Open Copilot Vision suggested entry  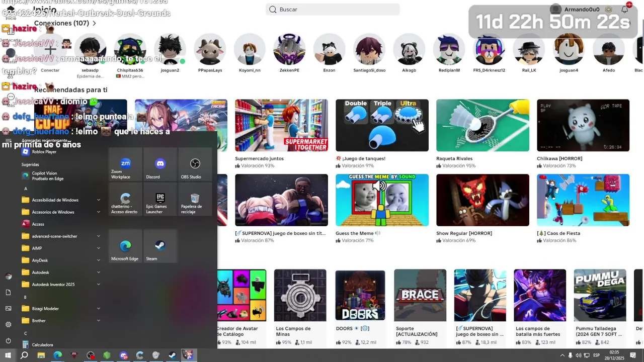coord(60,175)
